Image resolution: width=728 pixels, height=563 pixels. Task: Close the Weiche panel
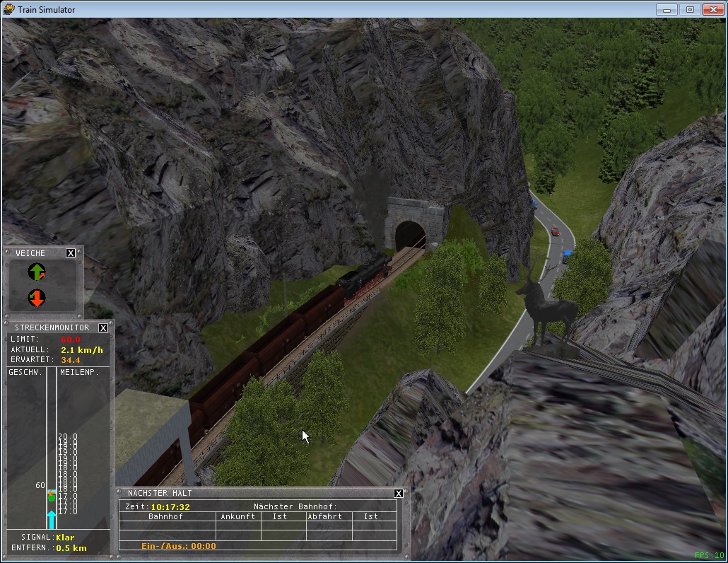pyautogui.click(x=71, y=253)
